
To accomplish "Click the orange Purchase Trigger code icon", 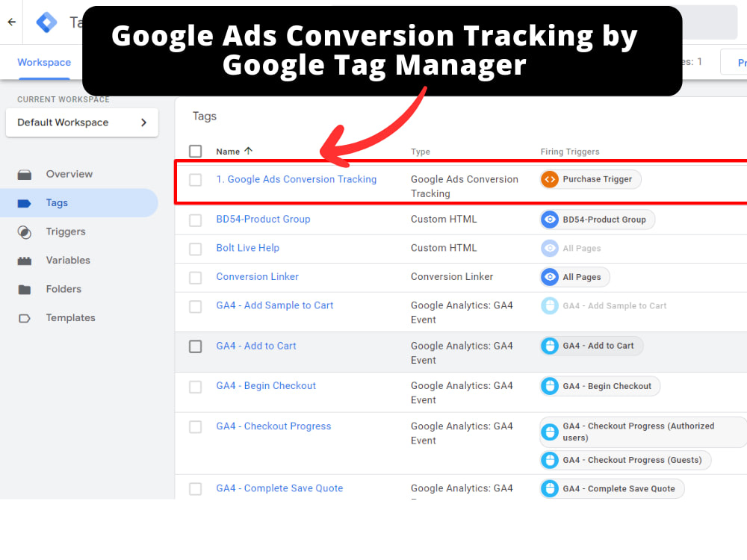I will (550, 179).
